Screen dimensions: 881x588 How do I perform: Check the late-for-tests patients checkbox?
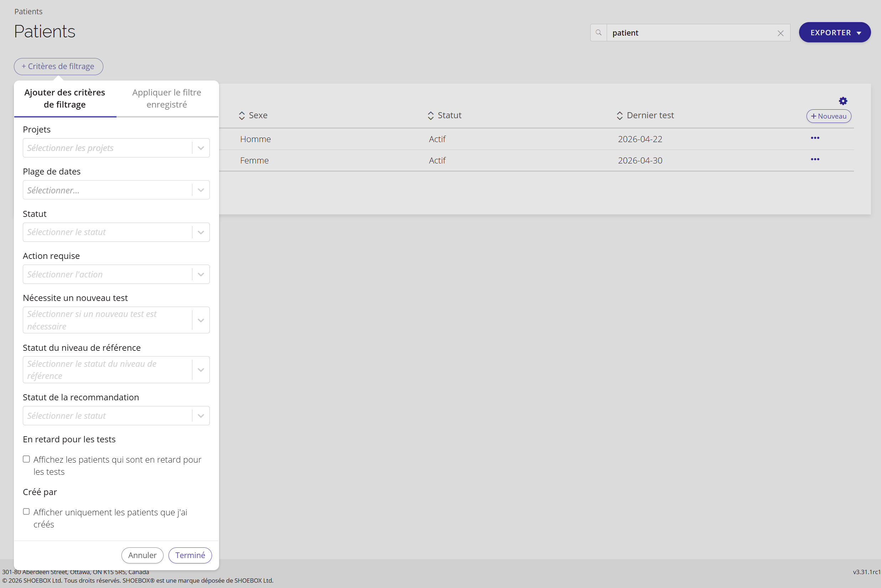(26, 459)
